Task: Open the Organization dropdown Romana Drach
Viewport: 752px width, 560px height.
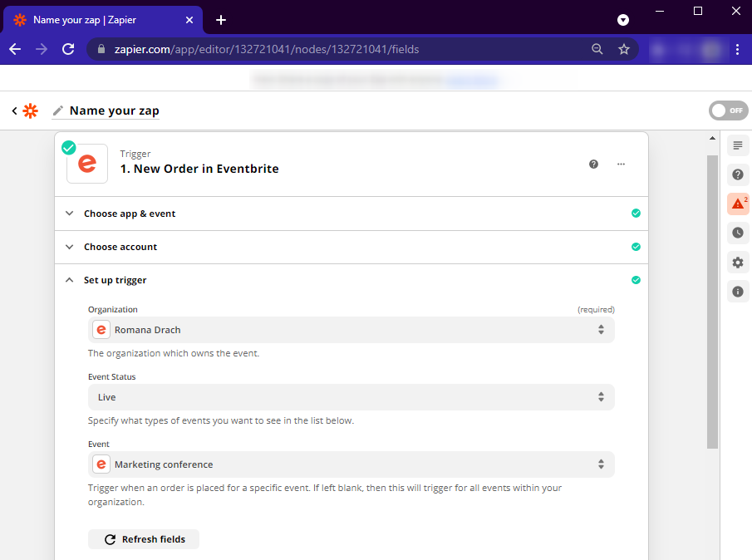Action: click(x=351, y=330)
